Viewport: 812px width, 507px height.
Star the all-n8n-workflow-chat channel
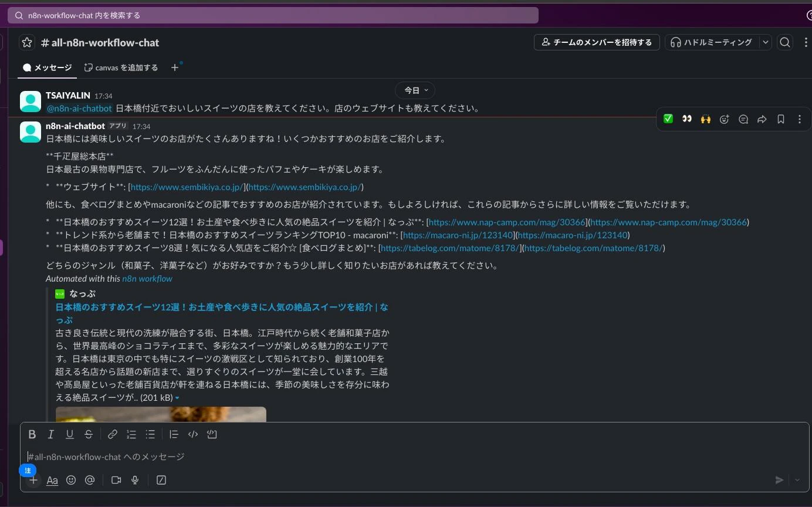click(x=27, y=43)
